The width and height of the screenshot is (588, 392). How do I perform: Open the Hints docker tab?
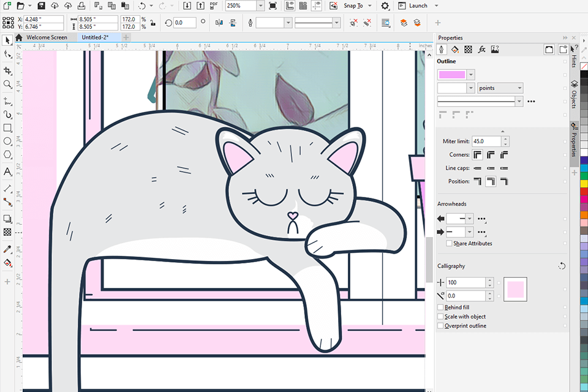click(574, 57)
